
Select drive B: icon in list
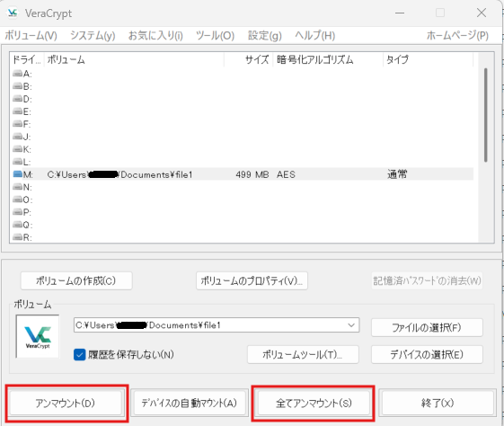tap(18, 86)
